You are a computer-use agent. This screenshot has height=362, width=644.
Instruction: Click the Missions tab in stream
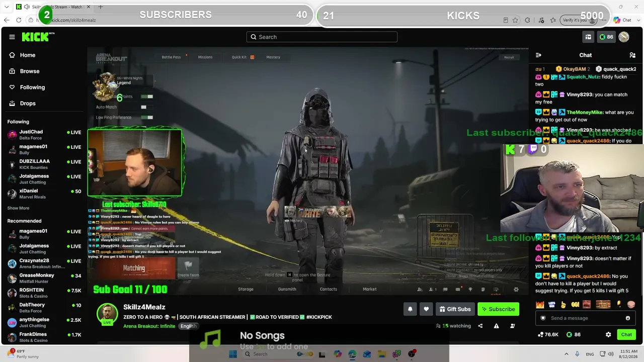205,57
